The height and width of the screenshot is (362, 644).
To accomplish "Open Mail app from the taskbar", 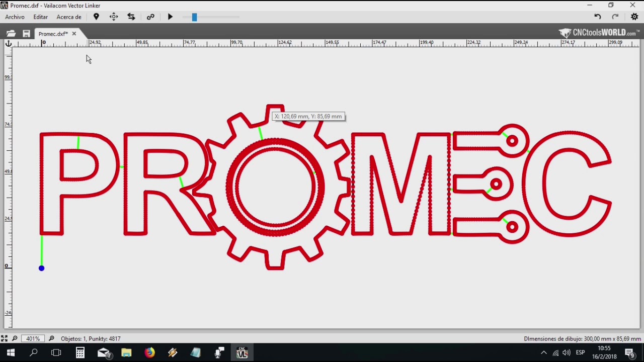I will (x=104, y=353).
